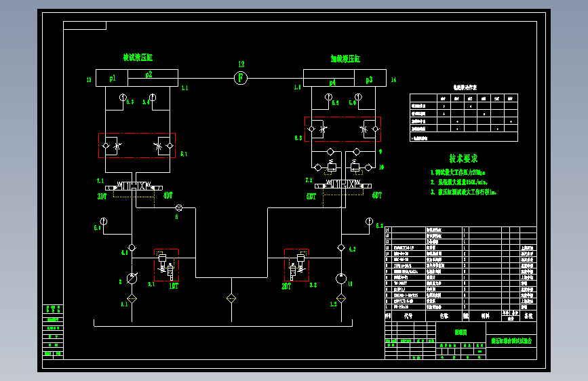Image resolution: width=588 pixels, height=381 pixels.
Task: Click the check valve symbol next to label 10
Action: coord(368,167)
